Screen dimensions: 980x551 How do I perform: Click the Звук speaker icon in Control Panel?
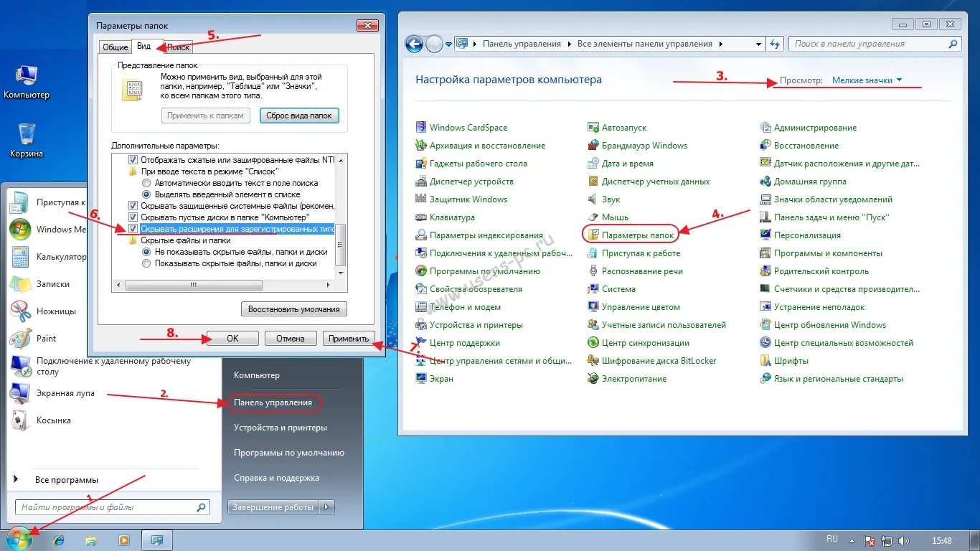click(593, 199)
